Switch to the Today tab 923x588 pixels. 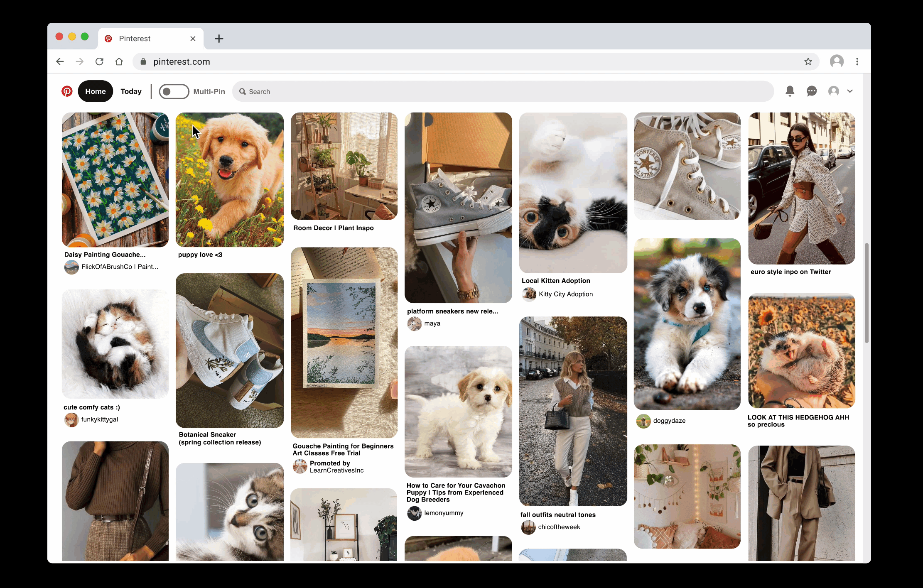[x=131, y=91]
